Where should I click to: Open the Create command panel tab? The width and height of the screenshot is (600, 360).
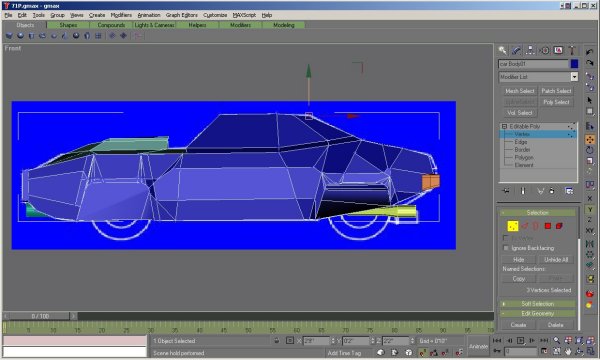tap(503, 50)
